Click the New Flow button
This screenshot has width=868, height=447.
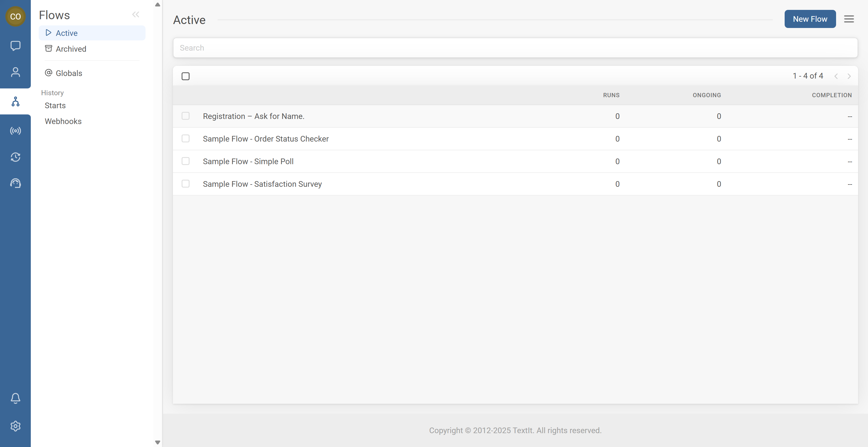810,19
